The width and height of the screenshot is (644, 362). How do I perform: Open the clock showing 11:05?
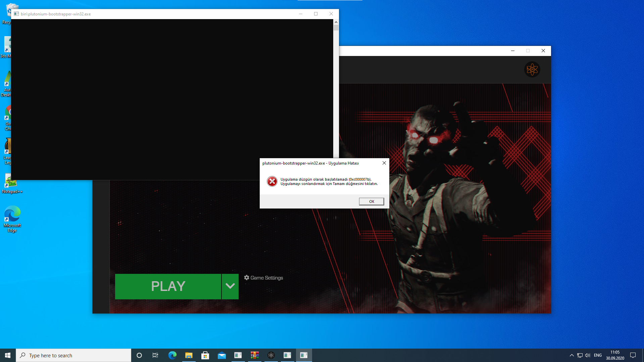pyautogui.click(x=615, y=355)
